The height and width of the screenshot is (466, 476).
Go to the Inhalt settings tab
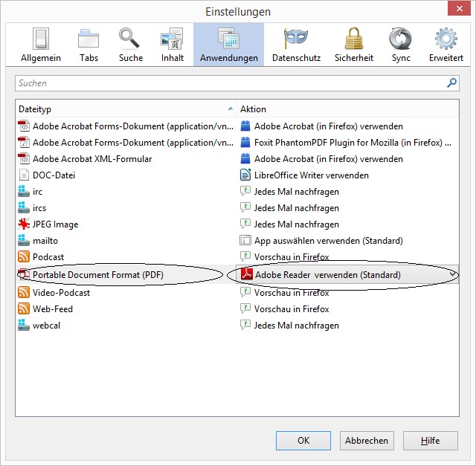172,45
